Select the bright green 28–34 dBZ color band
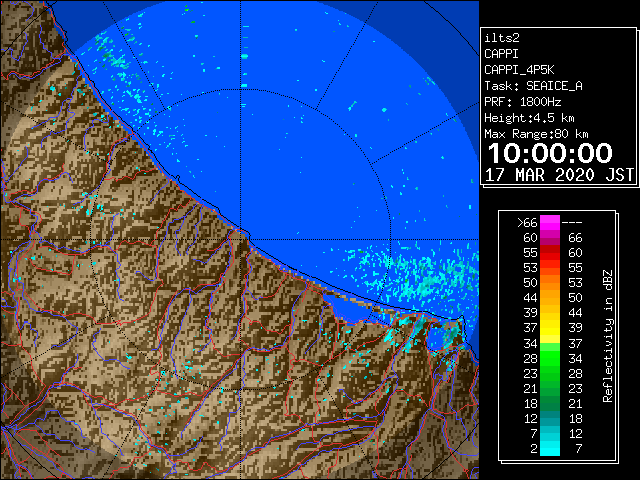 [x=550, y=358]
